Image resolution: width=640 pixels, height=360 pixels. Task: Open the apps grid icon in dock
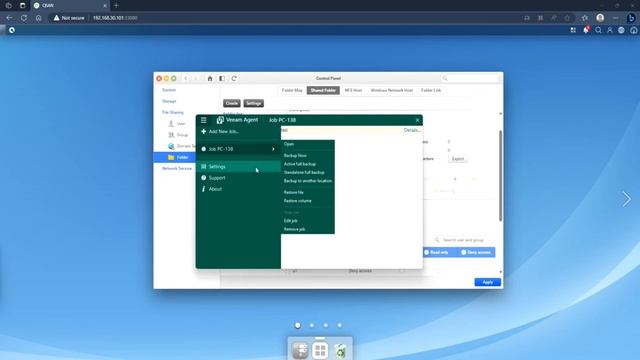pos(320,350)
